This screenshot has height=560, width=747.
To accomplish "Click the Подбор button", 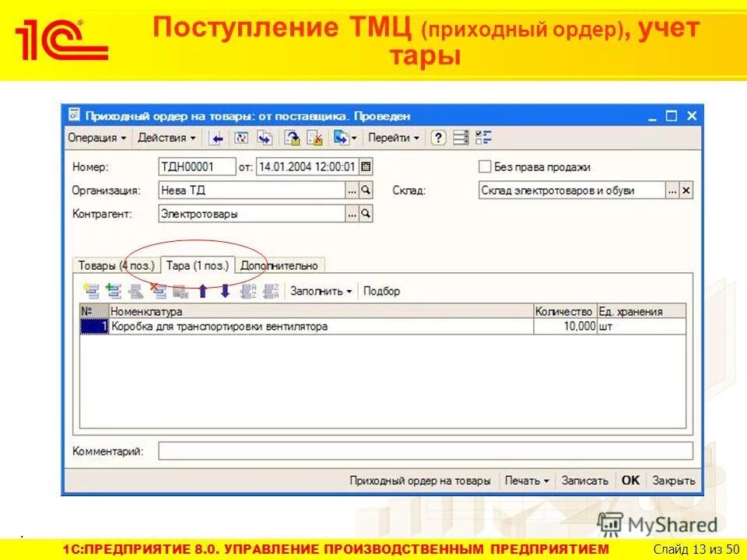I will pyautogui.click(x=381, y=292).
